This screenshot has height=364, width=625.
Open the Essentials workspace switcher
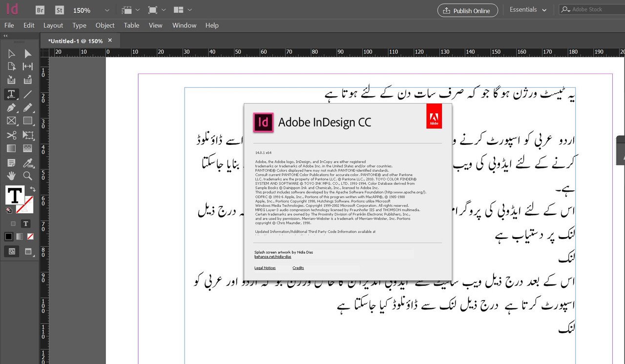pyautogui.click(x=528, y=10)
